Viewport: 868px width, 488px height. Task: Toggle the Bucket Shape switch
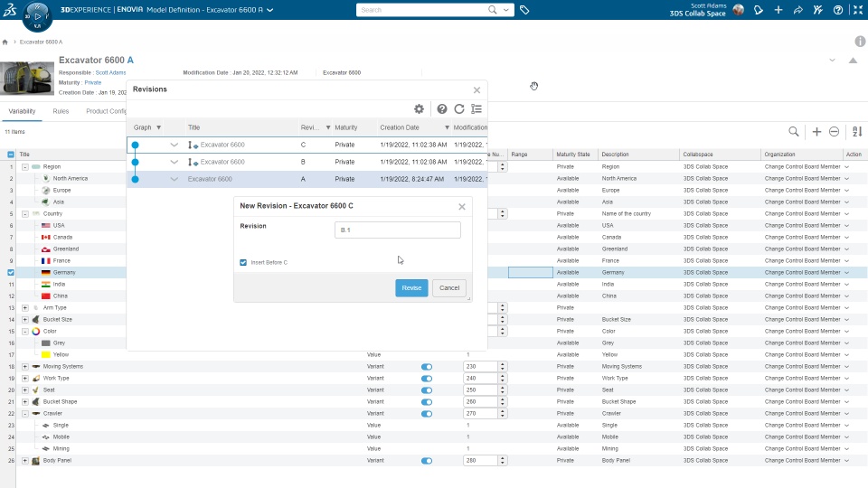[x=426, y=402]
